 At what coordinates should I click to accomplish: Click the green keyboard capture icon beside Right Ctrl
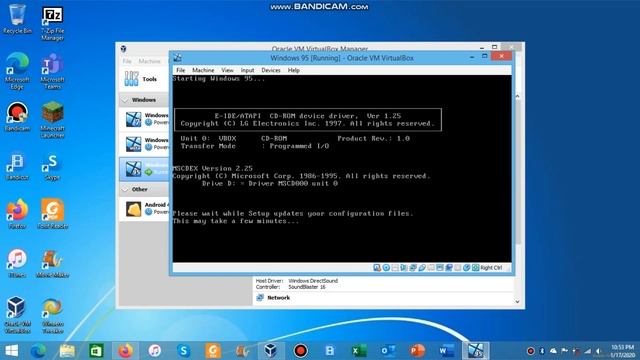click(476, 268)
